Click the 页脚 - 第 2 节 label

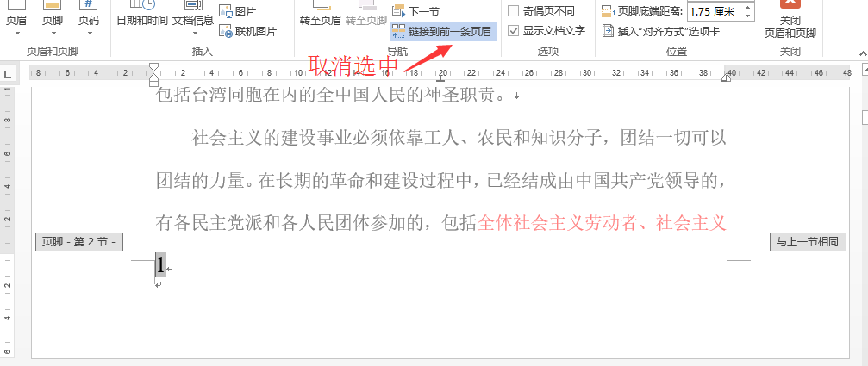coord(80,242)
